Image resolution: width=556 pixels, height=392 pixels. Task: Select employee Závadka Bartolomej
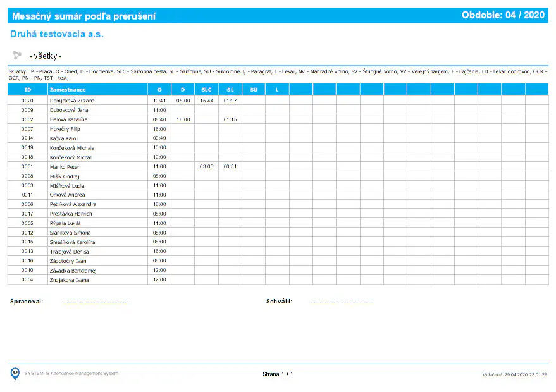click(73, 271)
